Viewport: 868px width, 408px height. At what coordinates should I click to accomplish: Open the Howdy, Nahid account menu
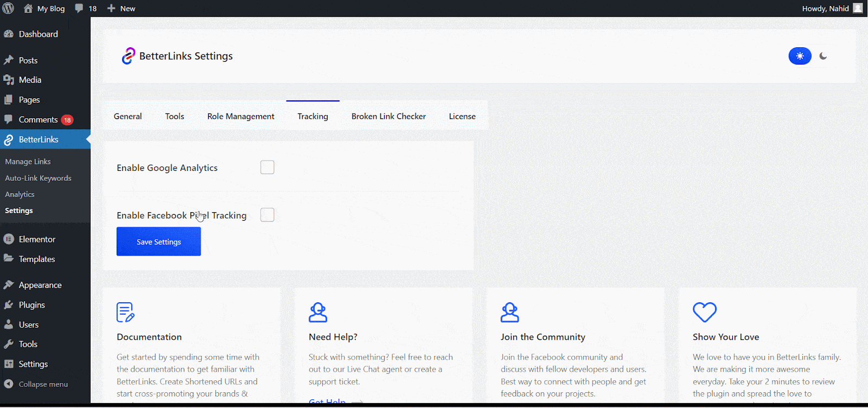point(831,8)
